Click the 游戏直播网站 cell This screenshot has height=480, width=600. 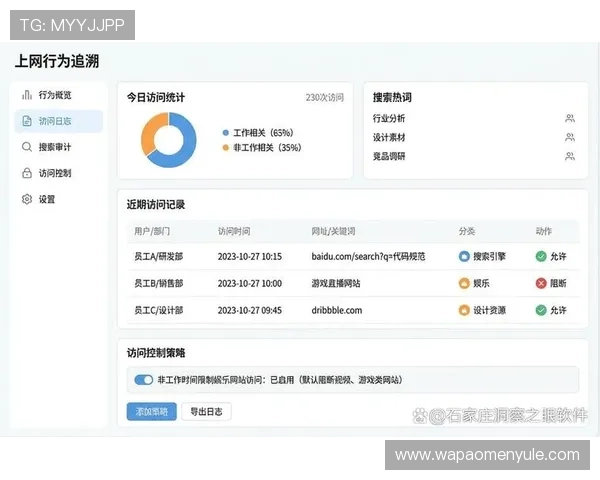click(x=336, y=283)
